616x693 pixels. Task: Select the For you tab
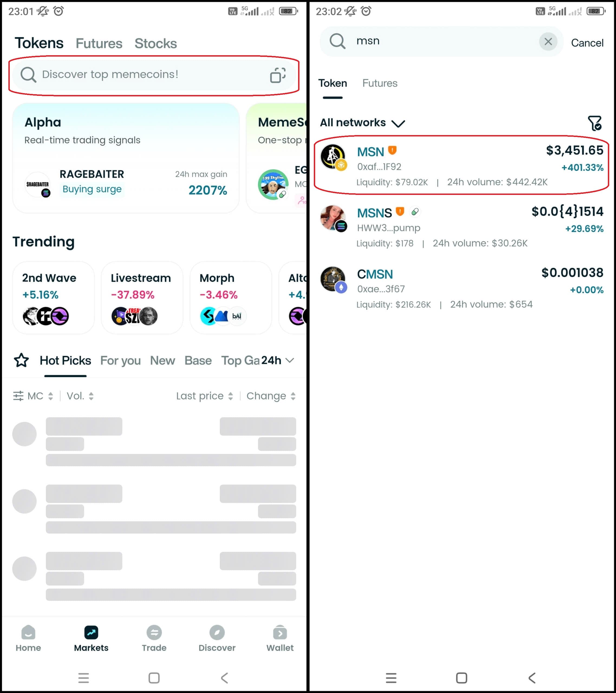[x=120, y=360]
